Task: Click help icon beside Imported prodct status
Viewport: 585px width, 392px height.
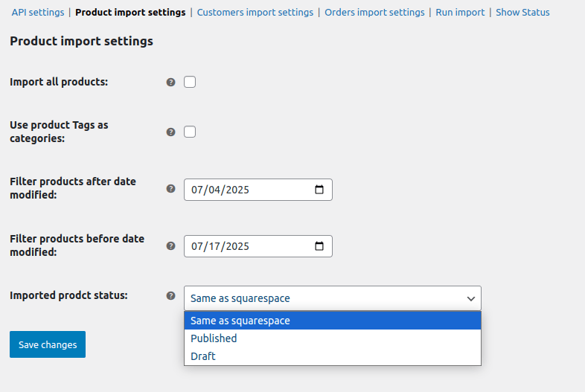Action: pyautogui.click(x=170, y=295)
